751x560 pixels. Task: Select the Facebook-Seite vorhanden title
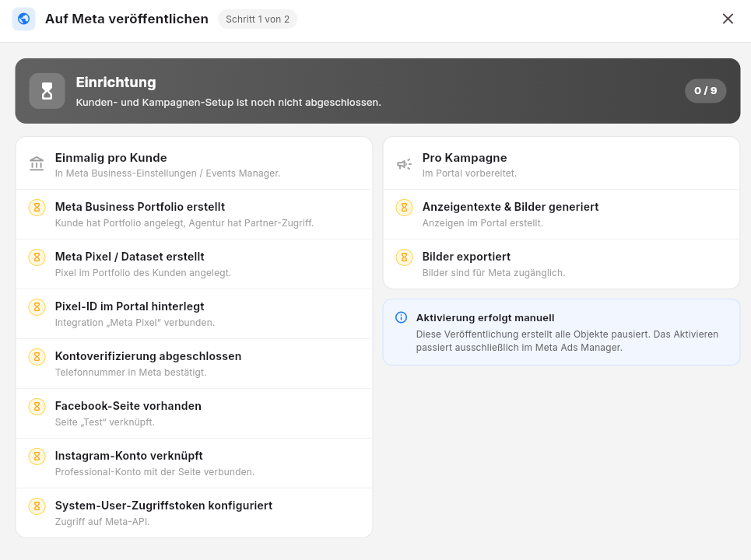click(x=128, y=406)
